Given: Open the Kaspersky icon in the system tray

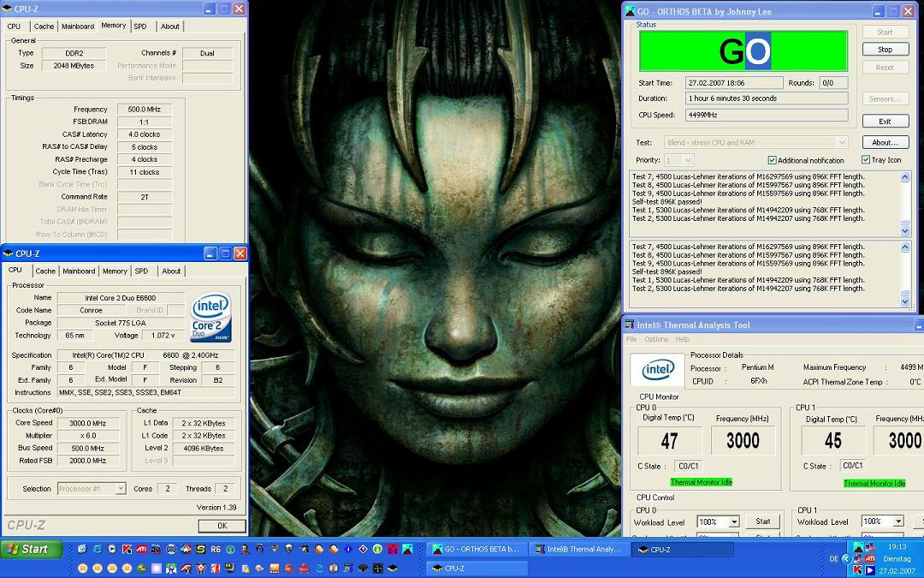Looking at the screenshot, I should pyautogui.click(x=857, y=570).
